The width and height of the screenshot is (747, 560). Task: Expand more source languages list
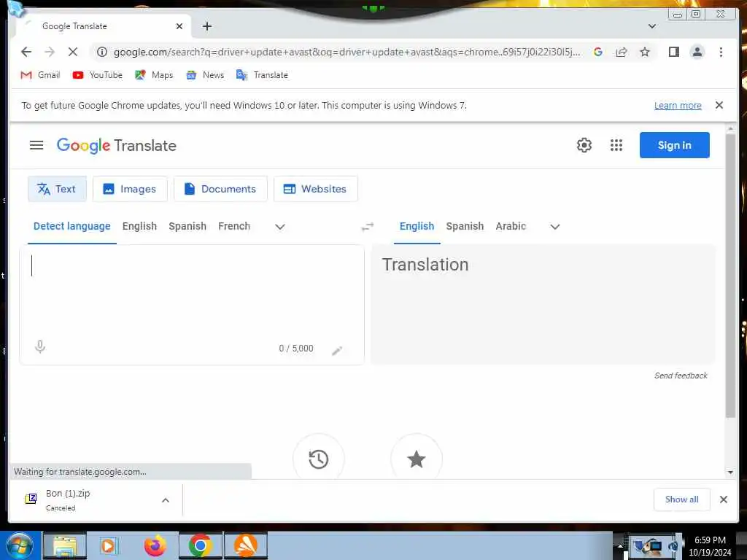pos(280,227)
